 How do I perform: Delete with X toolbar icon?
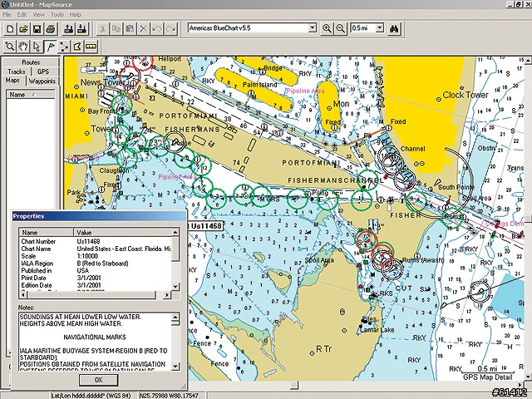click(144, 29)
